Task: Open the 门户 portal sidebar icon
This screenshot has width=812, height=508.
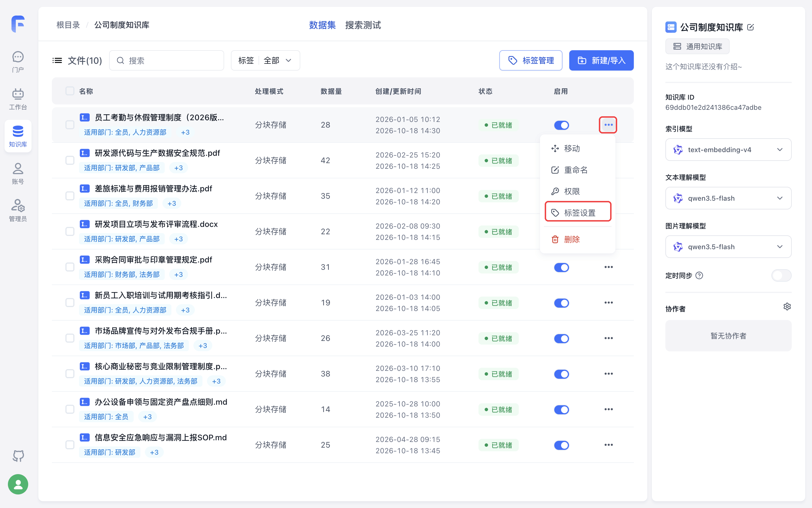Action: (x=18, y=62)
